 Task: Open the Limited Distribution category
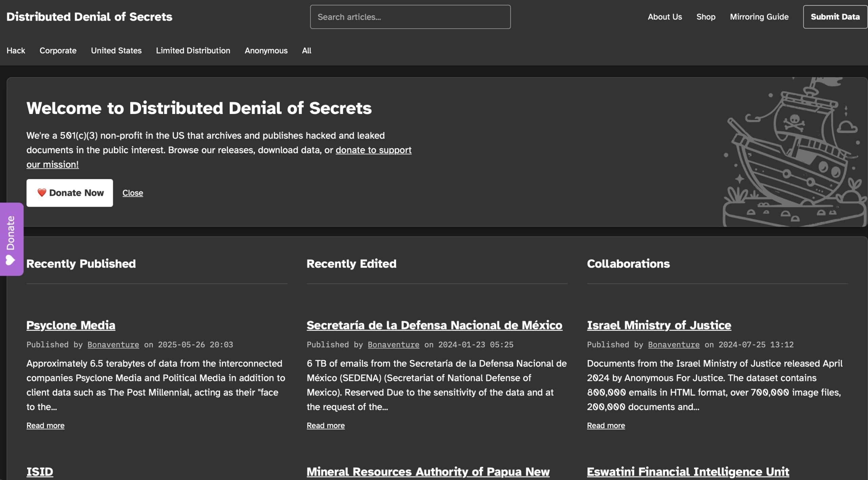click(193, 51)
